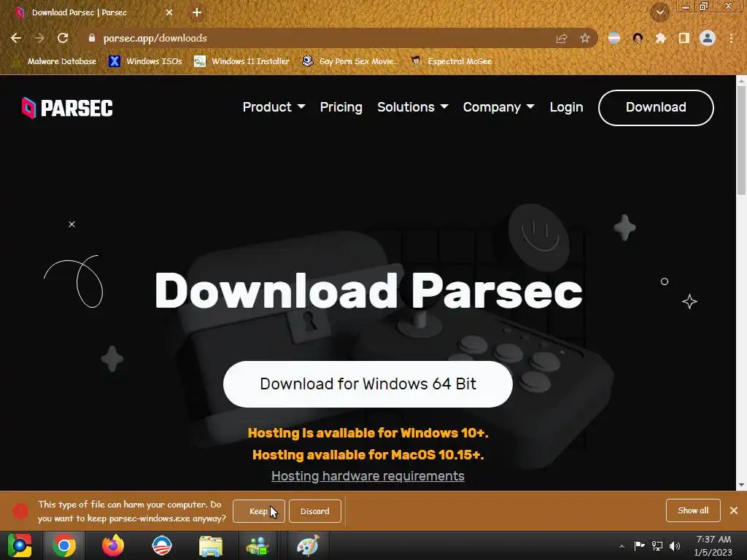Click the Download button in the navbar
Viewport: 747px width, 560px height.
(656, 108)
